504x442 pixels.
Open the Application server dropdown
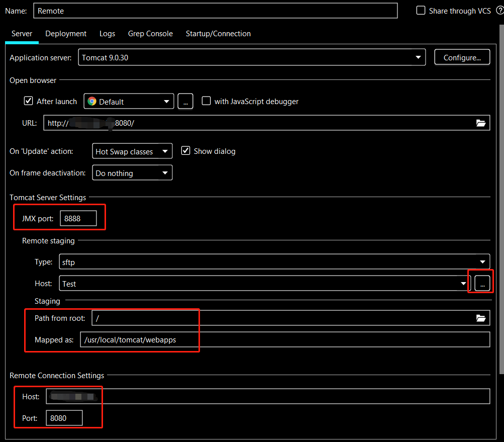(252, 57)
